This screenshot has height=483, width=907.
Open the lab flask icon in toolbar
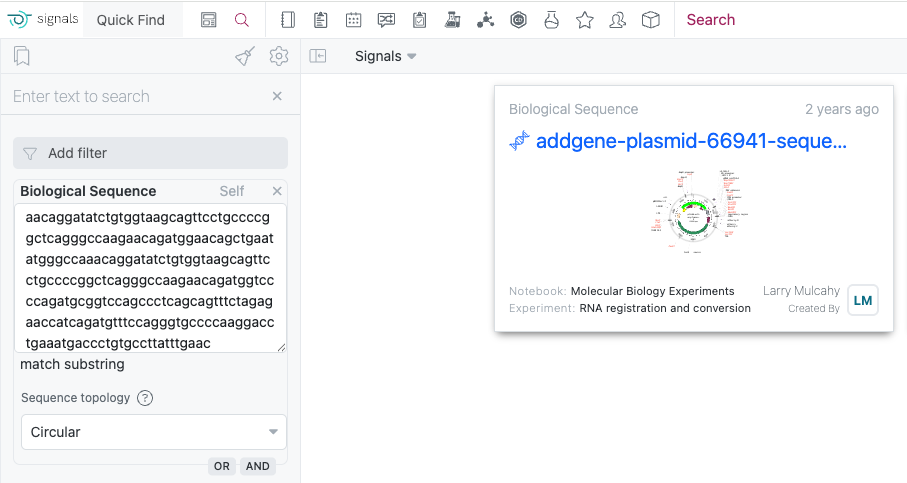552,20
